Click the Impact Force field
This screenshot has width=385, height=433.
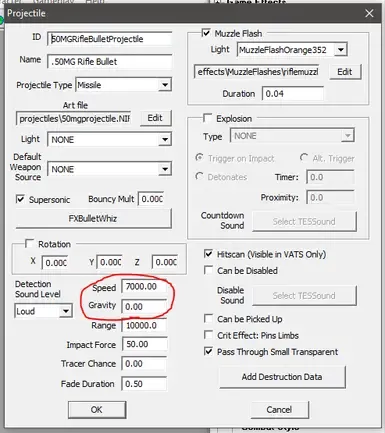pos(144,344)
